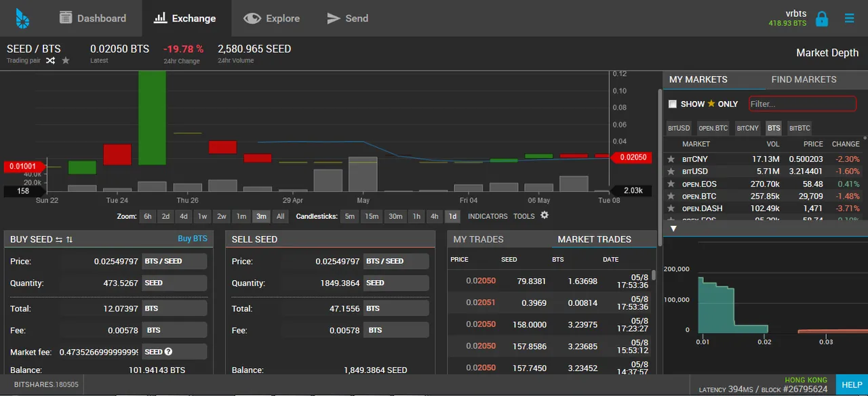The image size is (868, 396).
Task: Star the bitUSD market row
Action: tap(671, 172)
